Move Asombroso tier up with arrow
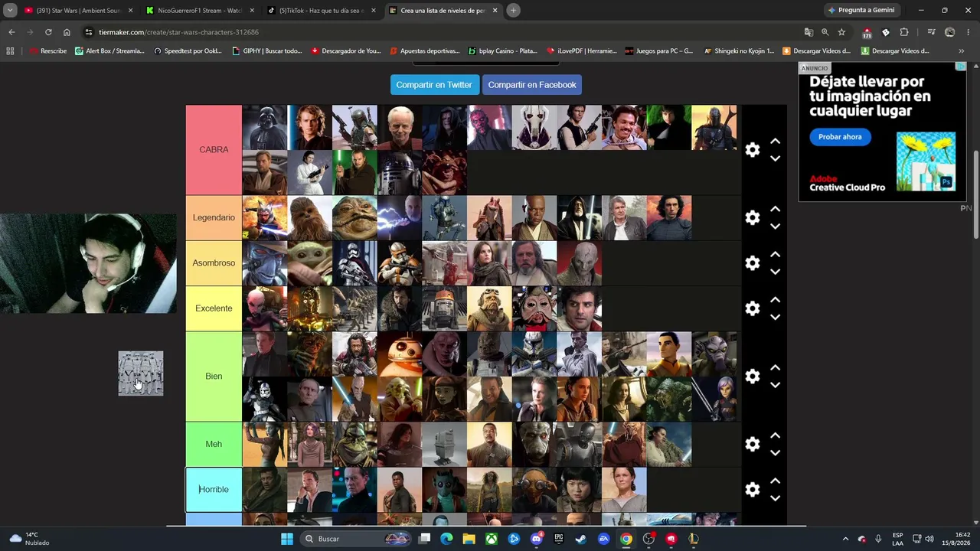980x551 pixels. click(x=775, y=254)
